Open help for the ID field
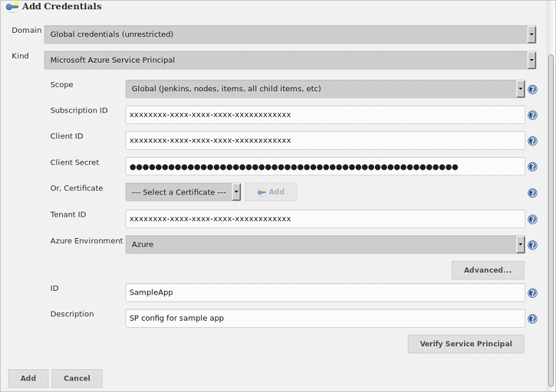 coord(532,293)
